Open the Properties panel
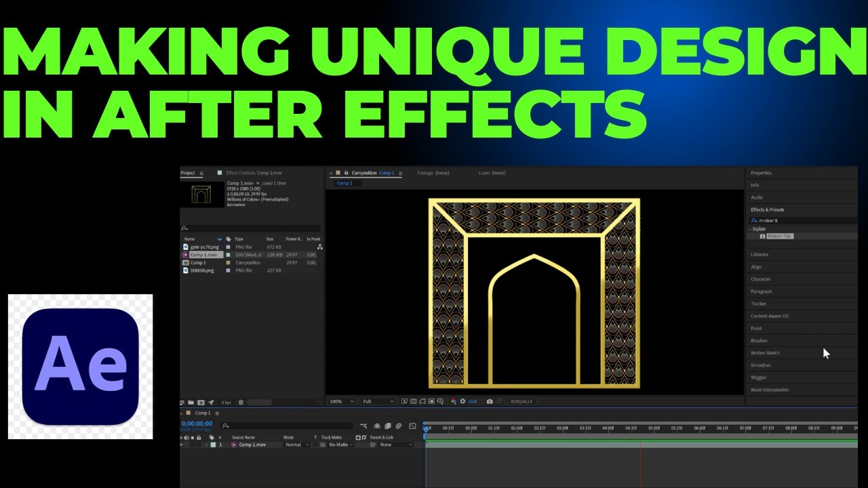 point(761,173)
